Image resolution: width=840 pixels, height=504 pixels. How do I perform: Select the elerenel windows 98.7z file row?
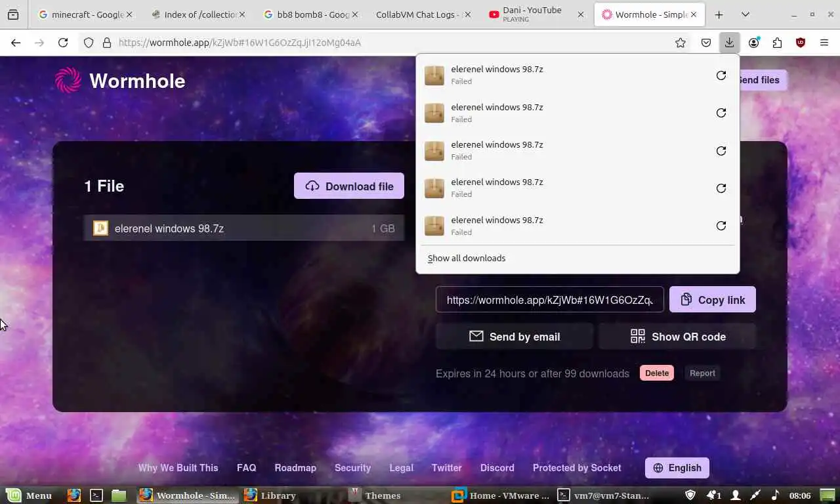pos(244,228)
